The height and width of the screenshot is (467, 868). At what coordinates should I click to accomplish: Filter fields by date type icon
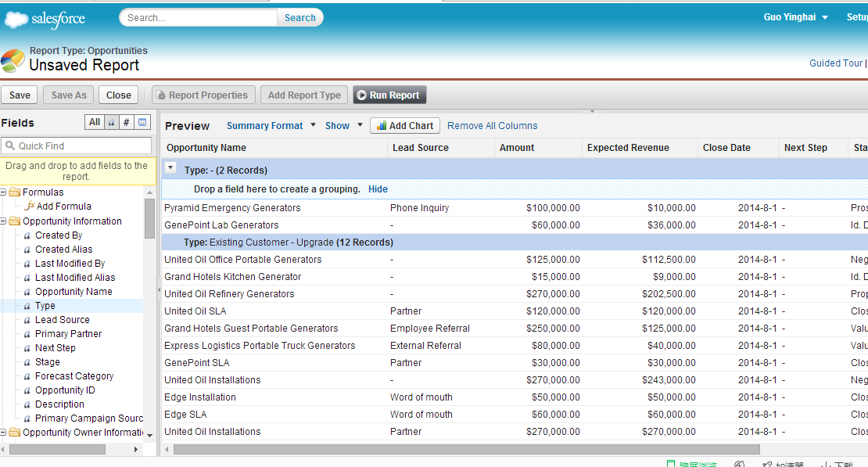click(x=142, y=123)
